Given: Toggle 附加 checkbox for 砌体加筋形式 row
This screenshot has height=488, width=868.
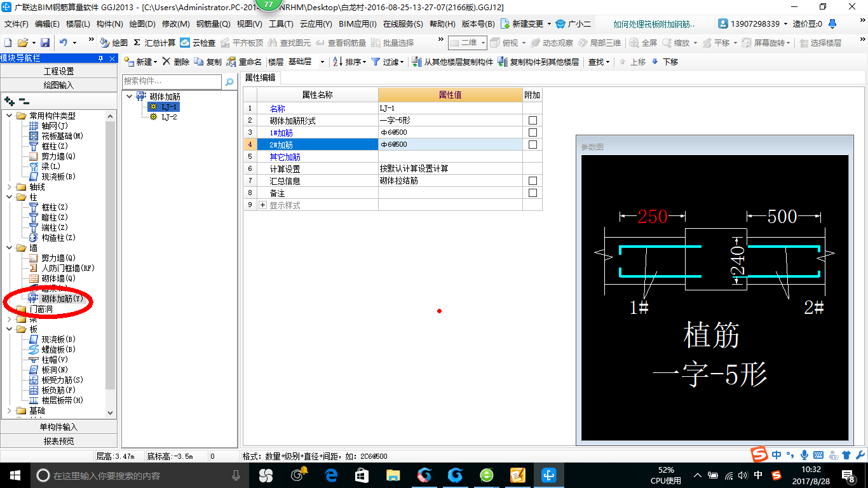Looking at the screenshot, I should 532,121.
